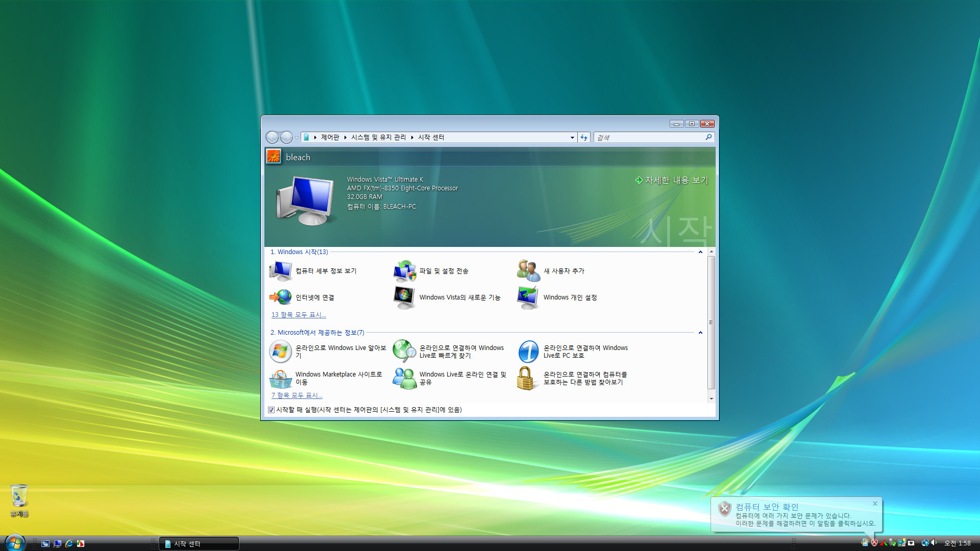Viewport: 980px width, 551px height.
Task: Collapse the Microsoft에서 제공하는 정보(7) section
Action: [x=700, y=333]
